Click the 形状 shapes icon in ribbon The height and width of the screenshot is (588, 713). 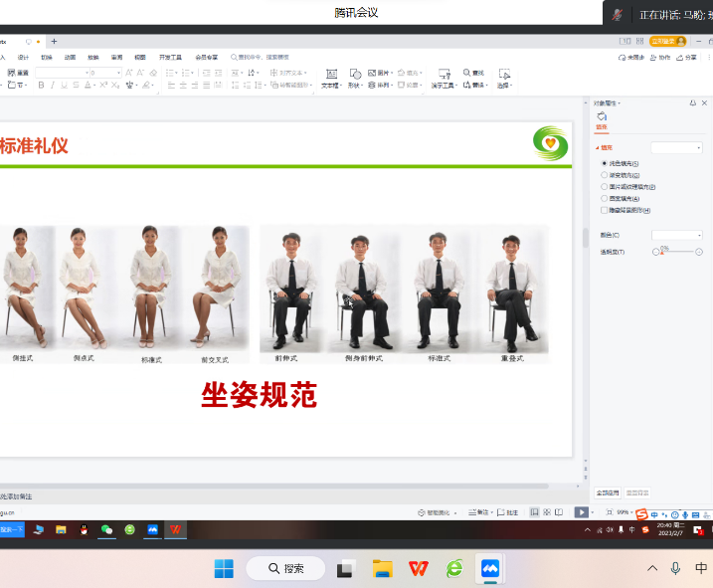[353, 75]
